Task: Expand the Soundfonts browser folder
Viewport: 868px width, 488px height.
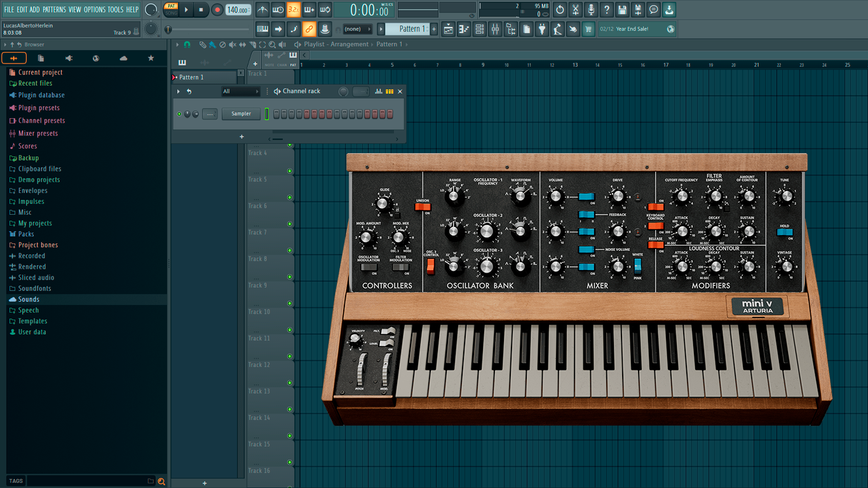Action: coord(35,288)
